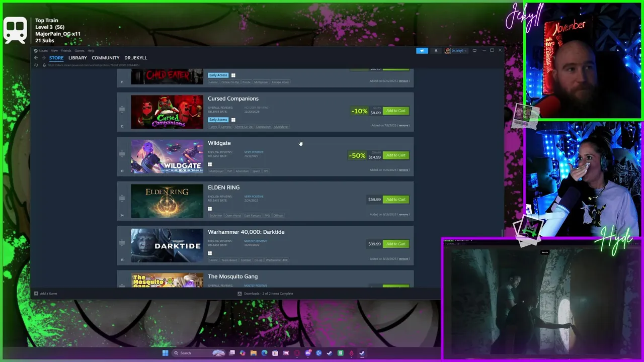Image resolution: width=644 pixels, height=362 pixels.
Task: Launch Microsoft Edge from the taskbar
Action: [264, 353]
